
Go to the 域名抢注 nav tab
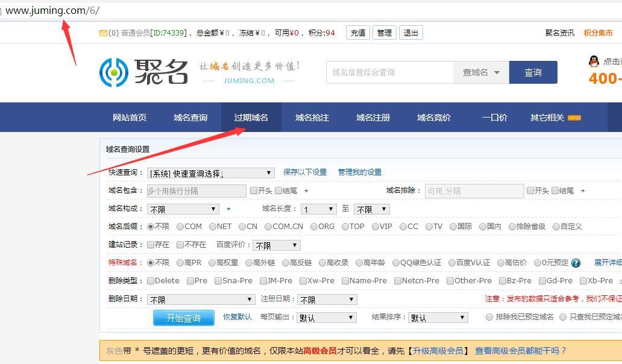tap(312, 118)
